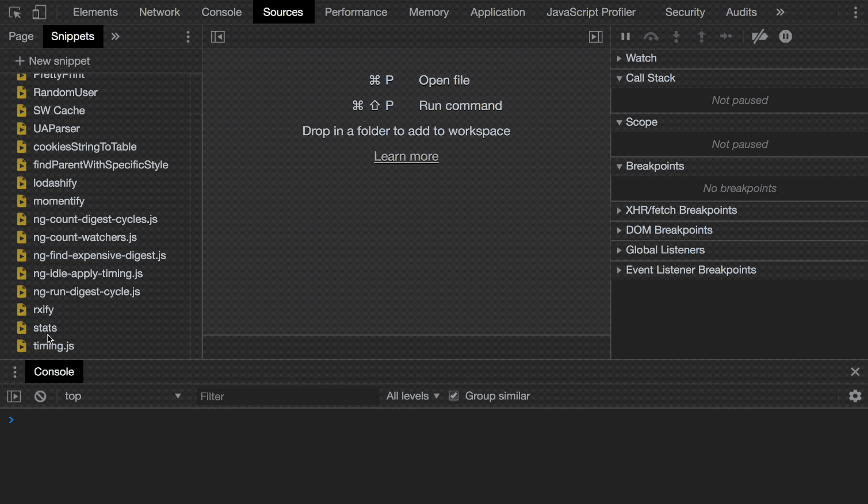Click the New snippet button

point(52,61)
